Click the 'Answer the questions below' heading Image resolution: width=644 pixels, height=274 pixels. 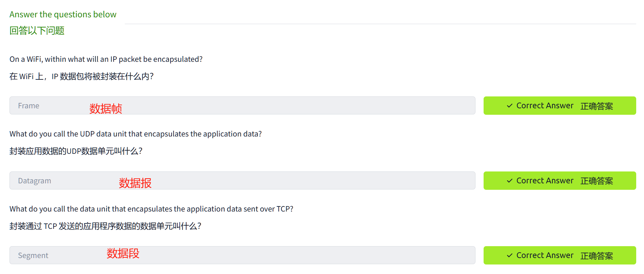63,15
